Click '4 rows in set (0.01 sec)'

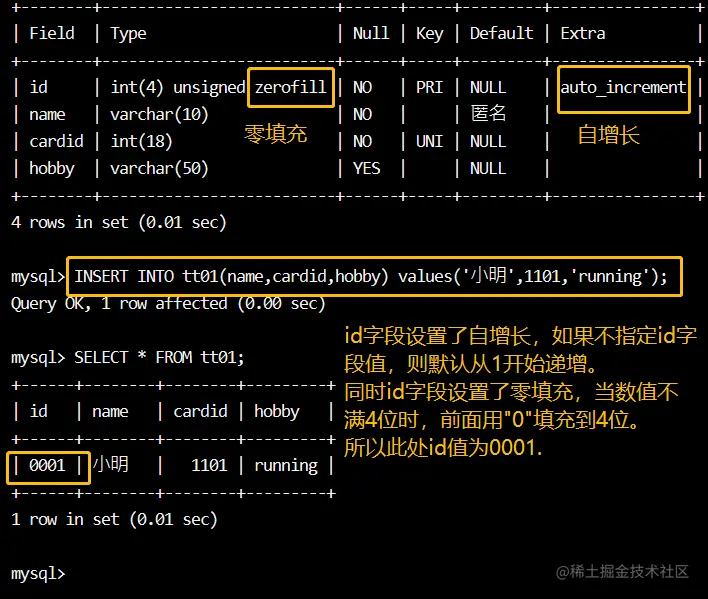[x=119, y=223]
